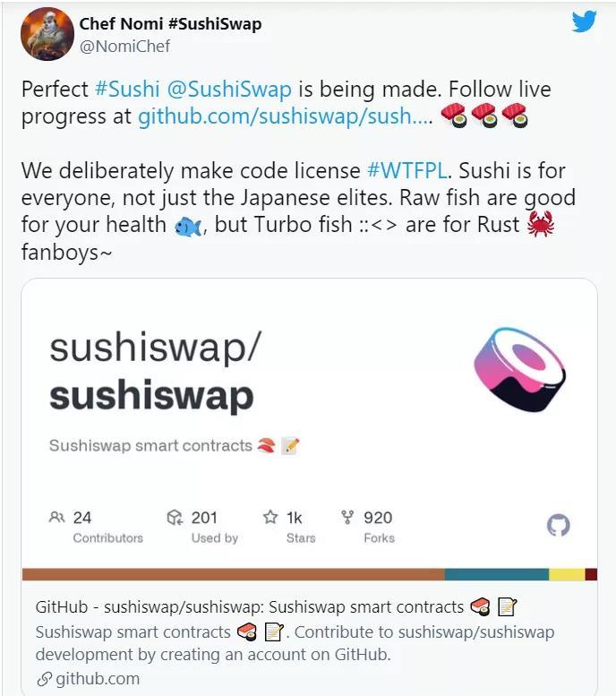Click the Chef Nomi #SushiSwap display name
616x696 pixels.
click(170, 23)
